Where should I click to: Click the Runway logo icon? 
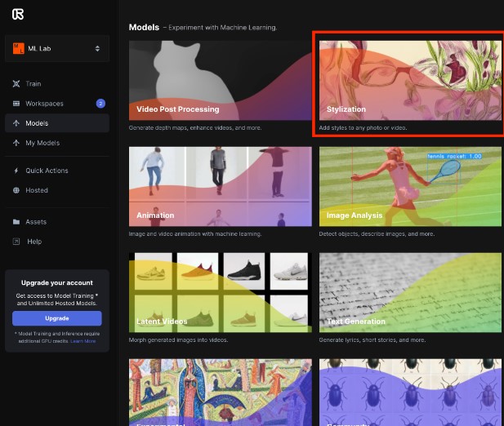(18, 14)
